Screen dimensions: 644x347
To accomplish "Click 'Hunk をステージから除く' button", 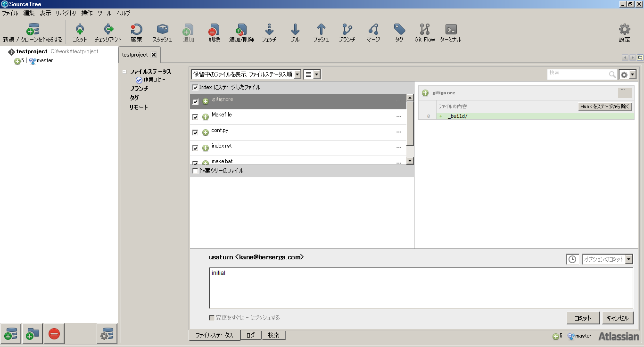I will [605, 107].
